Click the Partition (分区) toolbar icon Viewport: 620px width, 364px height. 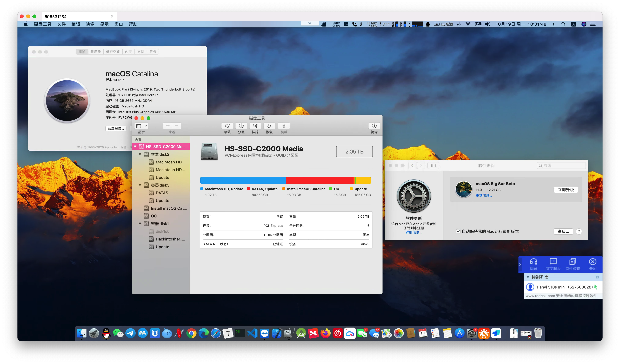point(241,126)
